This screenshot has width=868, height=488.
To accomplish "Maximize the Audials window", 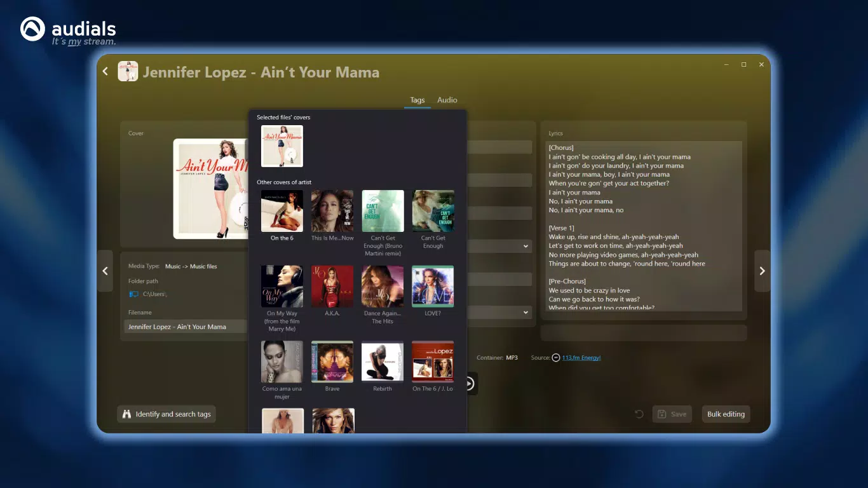I will 743,65.
